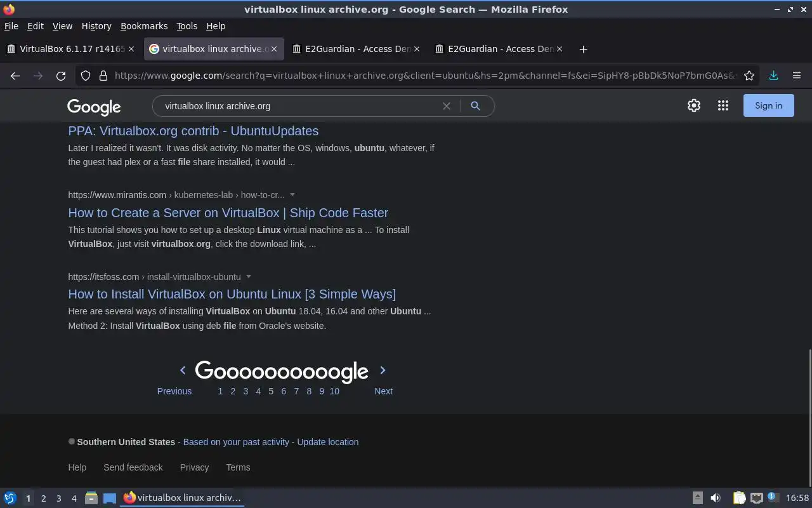Viewport: 812px width, 508px height.
Task: Click the Google logo in header
Action: point(94,107)
